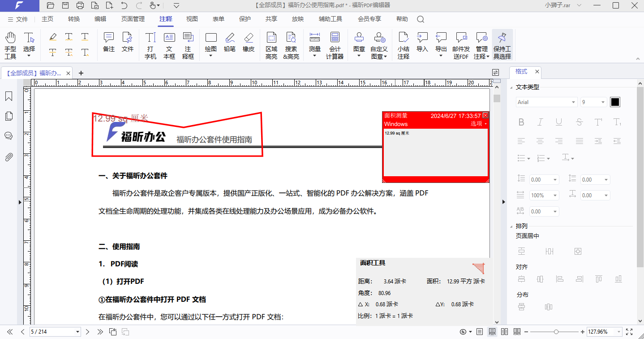Go to next page in status bar
Viewport: 644px width, 339px height.
pos(87,332)
